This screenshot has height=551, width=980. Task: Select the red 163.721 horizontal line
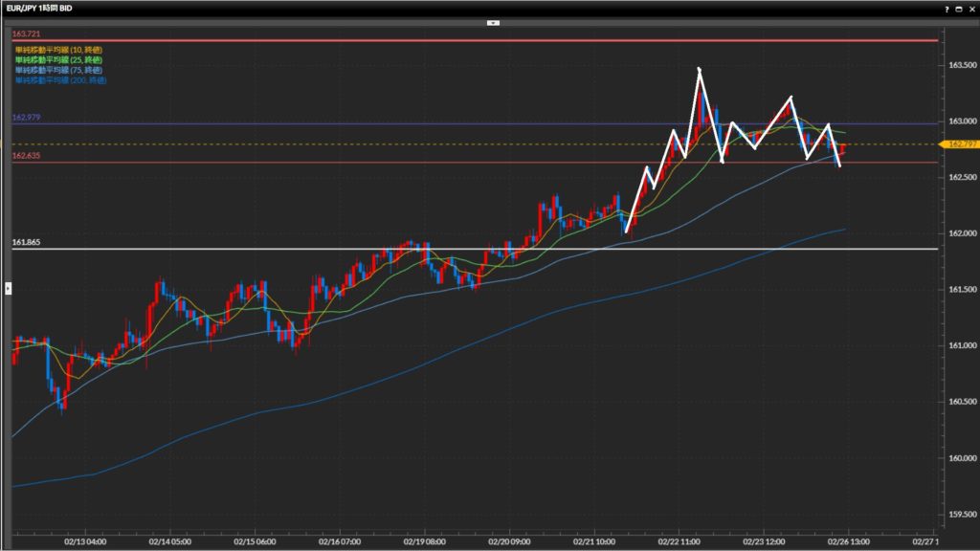click(x=479, y=40)
